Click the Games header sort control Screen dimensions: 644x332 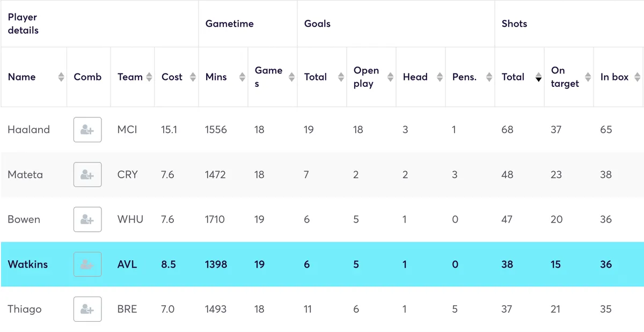[x=290, y=77]
